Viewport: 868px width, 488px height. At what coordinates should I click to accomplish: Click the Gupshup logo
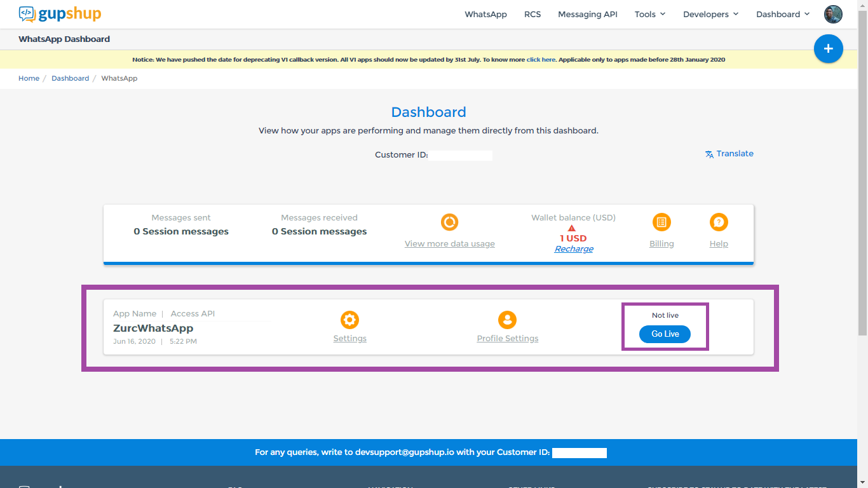60,13
